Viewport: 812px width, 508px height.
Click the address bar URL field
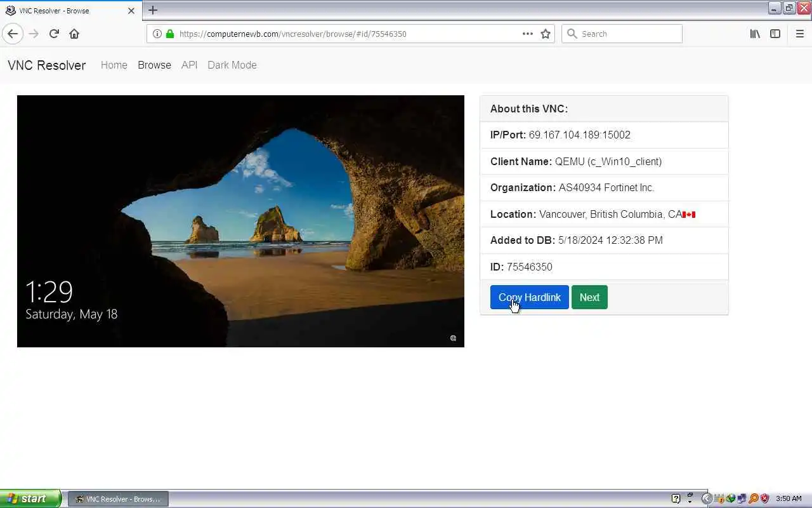[350, 34]
